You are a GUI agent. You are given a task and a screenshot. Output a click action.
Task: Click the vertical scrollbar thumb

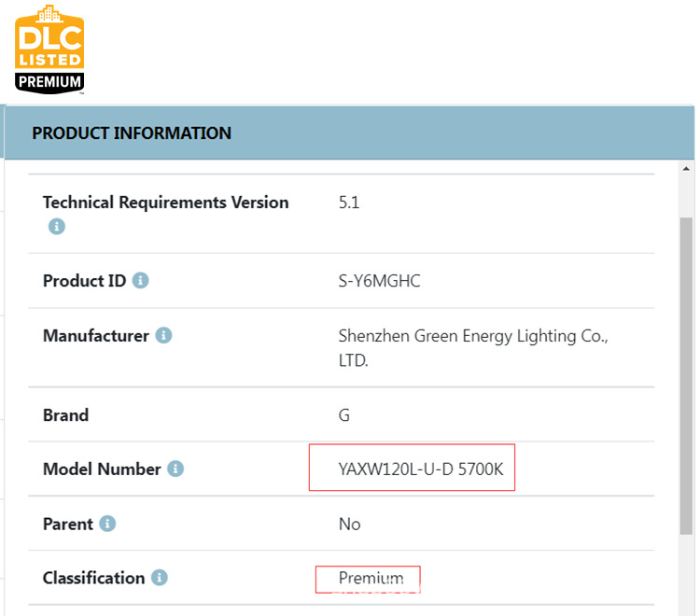pos(687,373)
